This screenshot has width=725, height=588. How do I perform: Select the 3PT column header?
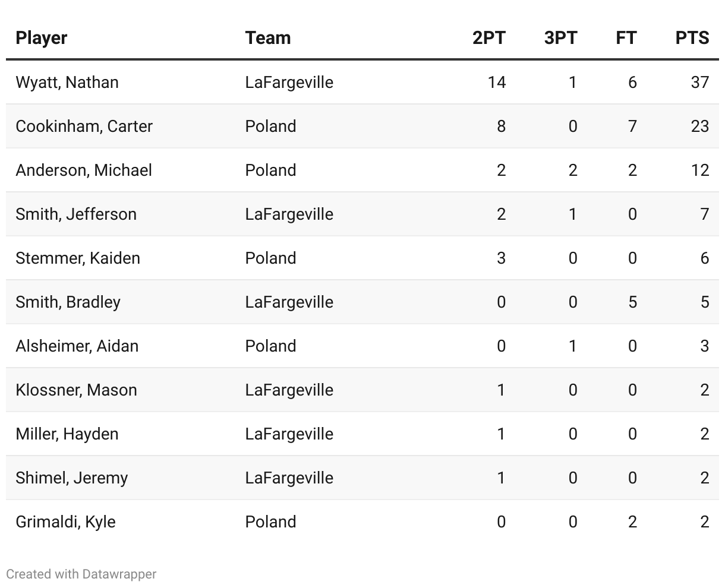coord(560,38)
